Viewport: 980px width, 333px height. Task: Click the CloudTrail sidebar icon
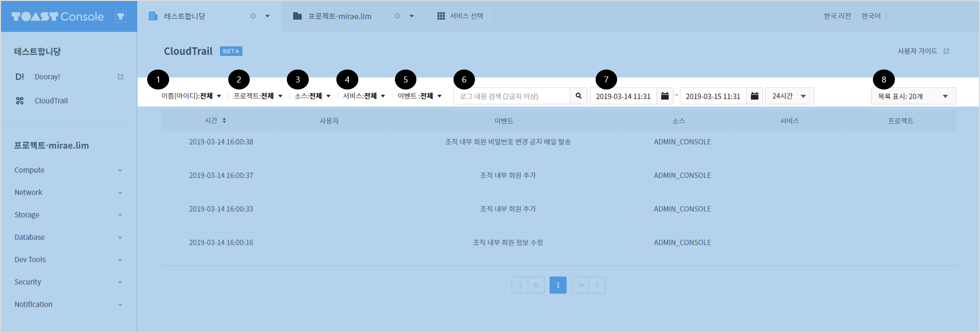pyautogui.click(x=20, y=100)
